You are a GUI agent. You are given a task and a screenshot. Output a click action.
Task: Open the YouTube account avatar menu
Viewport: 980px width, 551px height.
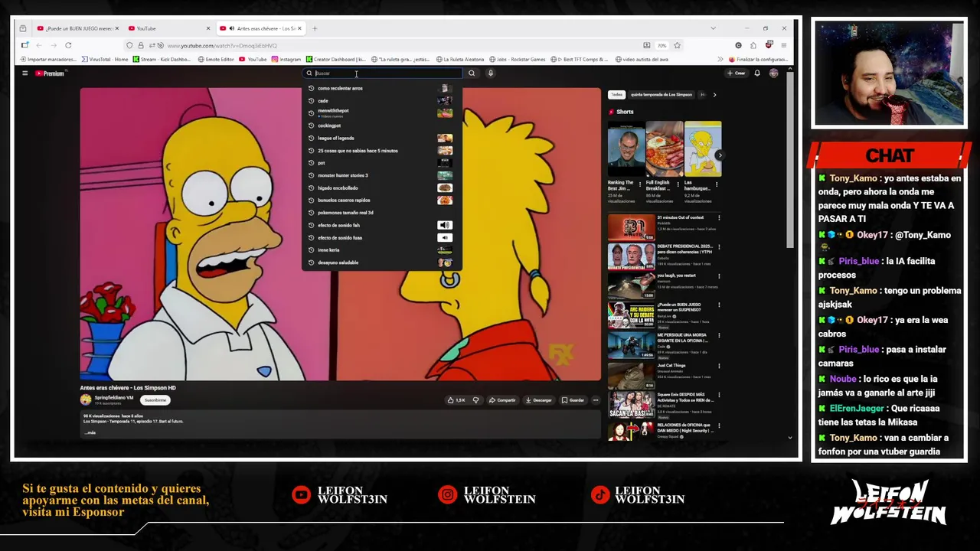[774, 73]
